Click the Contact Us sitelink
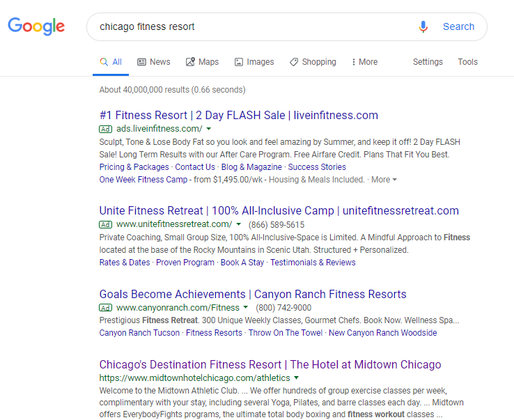This screenshot has width=514, height=420. 195,167
